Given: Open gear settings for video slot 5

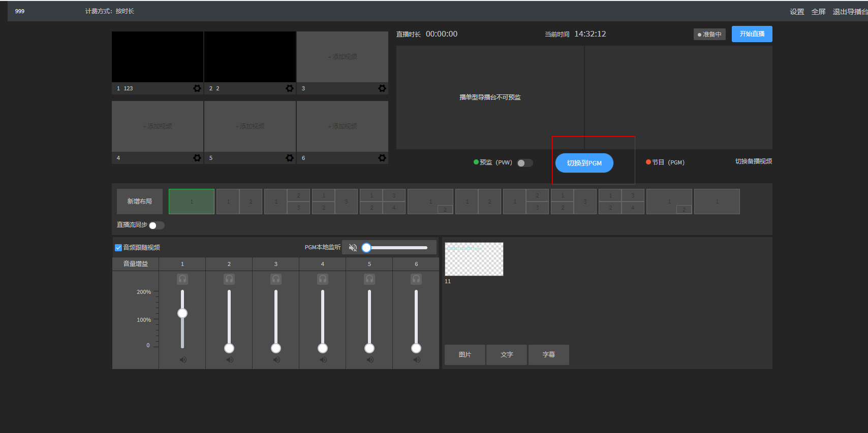Looking at the screenshot, I should [x=290, y=158].
